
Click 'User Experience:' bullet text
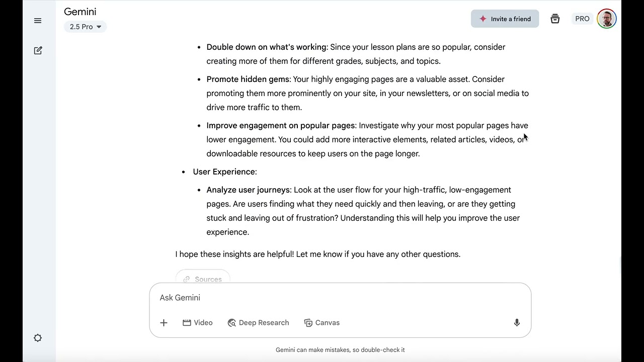click(x=225, y=171)
